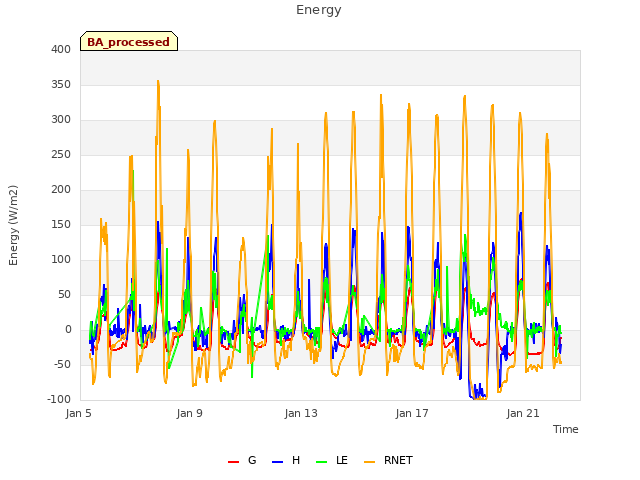Image resolution: width=640 pixels, height=480 pixels.
Task: Toggle the RNET series legend entry
Action: (388, 460)
